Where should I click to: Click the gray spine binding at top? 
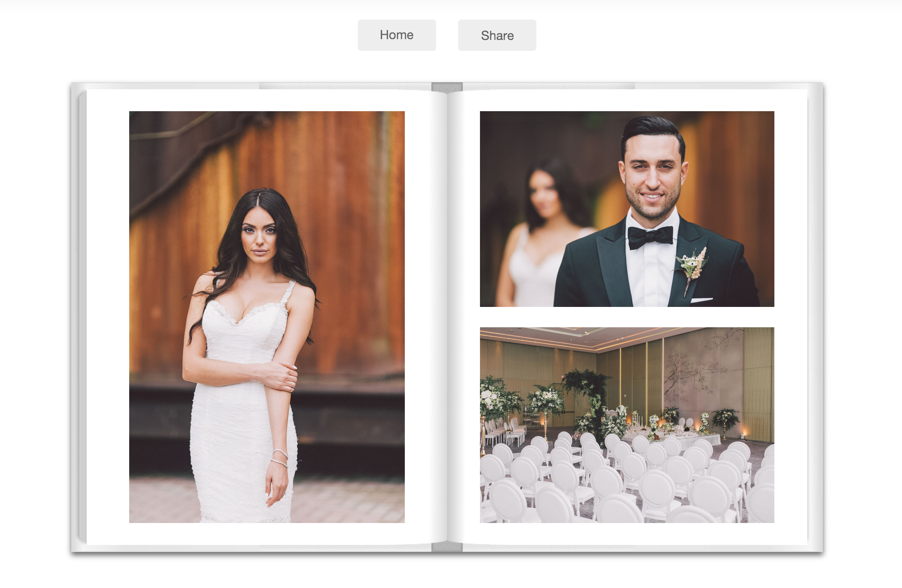coord(447,87)
